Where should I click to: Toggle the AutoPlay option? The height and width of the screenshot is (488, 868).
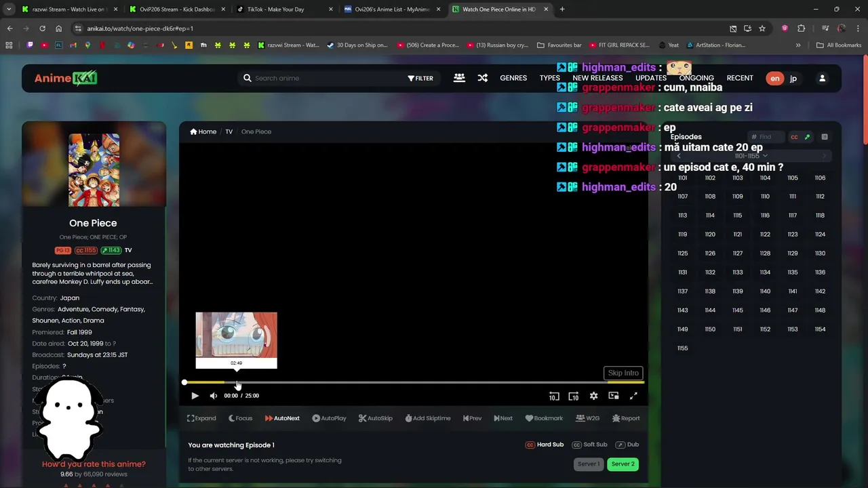click(x=329, y=418)
